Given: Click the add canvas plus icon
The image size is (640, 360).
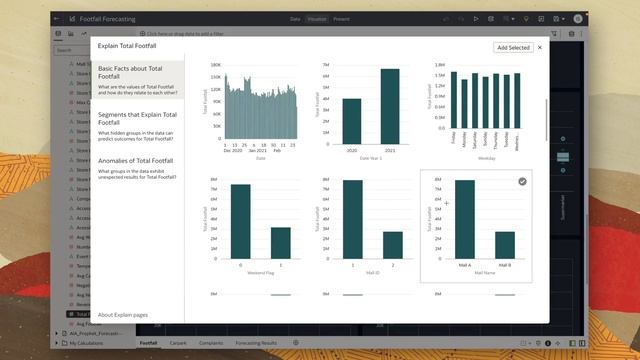Looking at the screenshot, I should (x=296, y=343).
